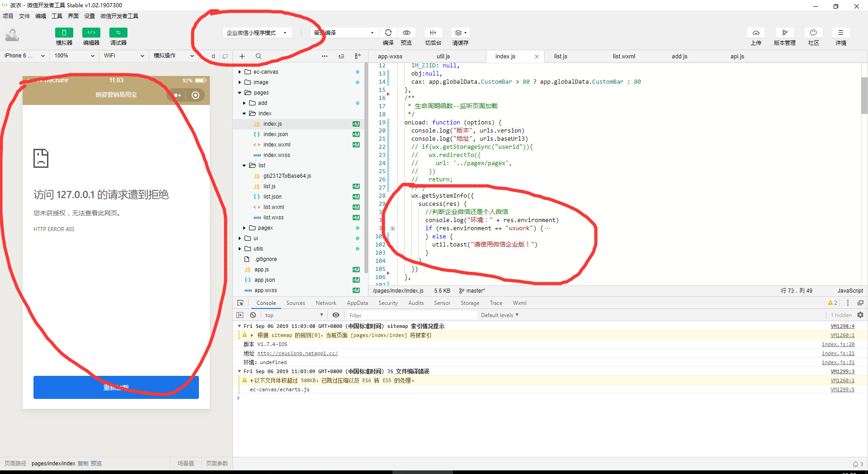Open the WiFi network dropdown
The height and width of the screenshot is (474, 868).
click(123, 56)
